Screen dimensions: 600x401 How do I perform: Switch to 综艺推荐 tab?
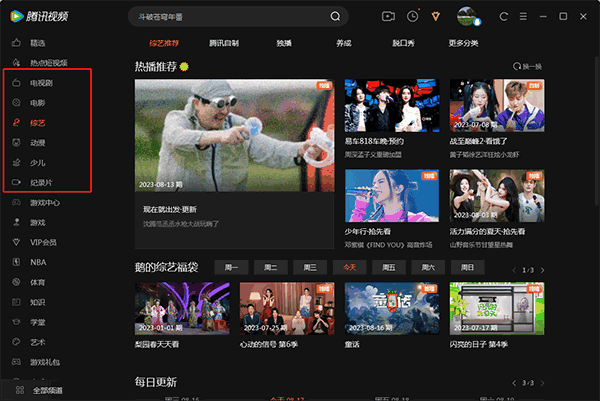point(164,43)
